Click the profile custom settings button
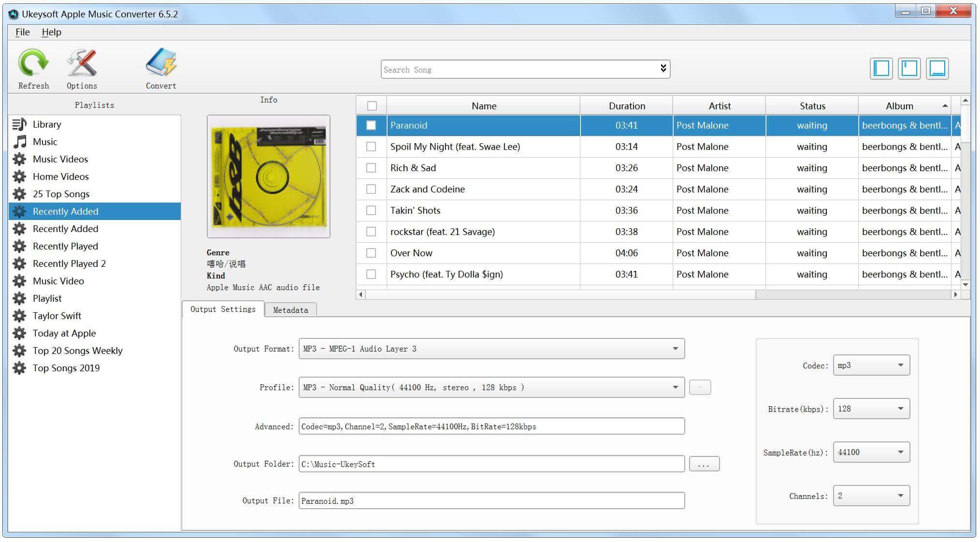Screen dimensions: 980x542 click(700, 388)
